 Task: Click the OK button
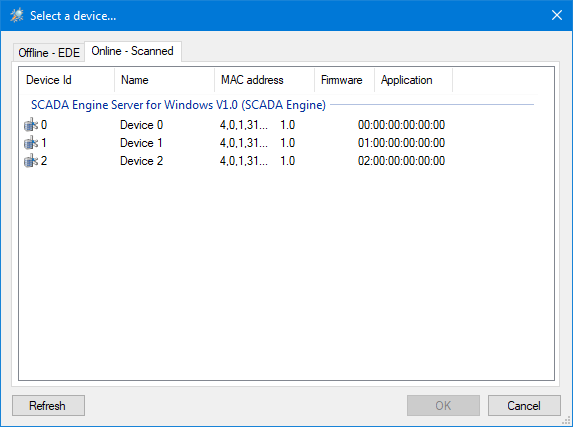click(443, 405)
